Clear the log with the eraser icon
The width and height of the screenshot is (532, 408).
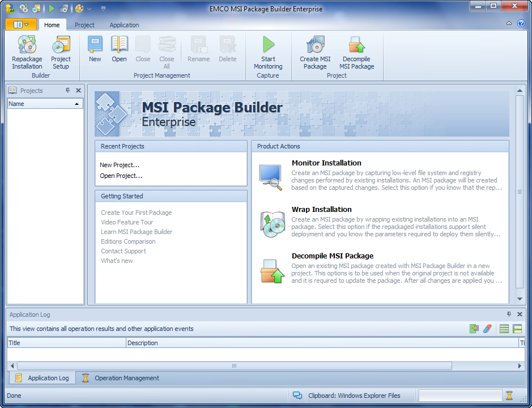[487, 329]
